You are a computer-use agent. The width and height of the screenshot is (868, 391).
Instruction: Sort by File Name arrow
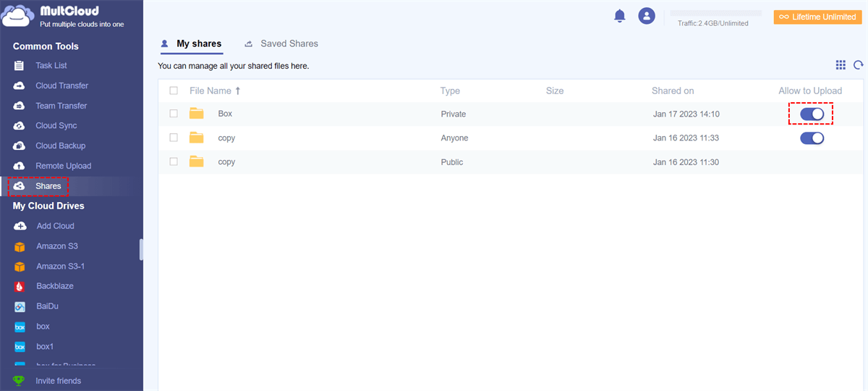tap(238, 91)
